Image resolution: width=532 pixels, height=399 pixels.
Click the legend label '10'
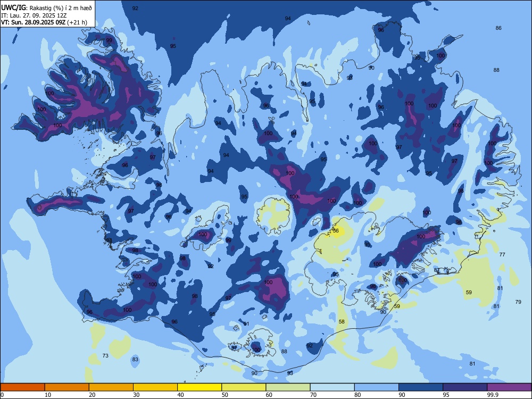48,395
